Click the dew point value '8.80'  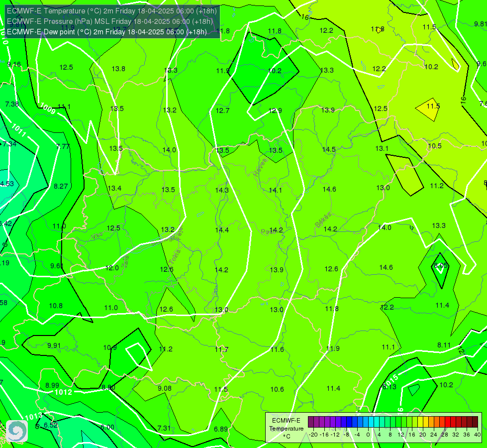108,387
